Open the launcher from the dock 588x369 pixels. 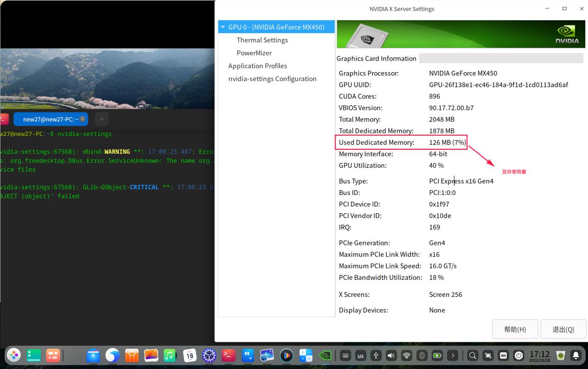pos(14,355)
